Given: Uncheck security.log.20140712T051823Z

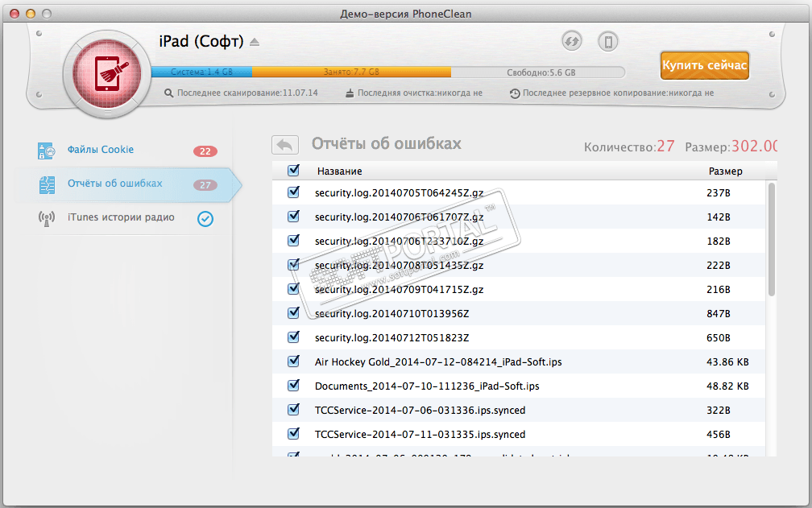Looking at the screenshot, I should pyautogui.click(x=293, y=337).
